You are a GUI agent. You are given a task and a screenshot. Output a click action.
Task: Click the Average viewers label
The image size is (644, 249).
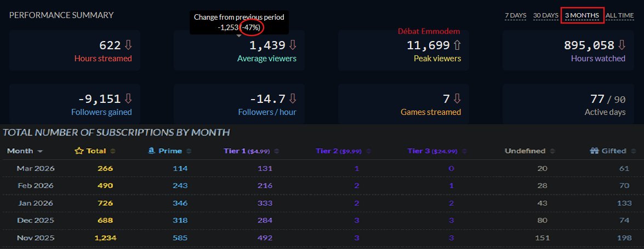point(266,59)
